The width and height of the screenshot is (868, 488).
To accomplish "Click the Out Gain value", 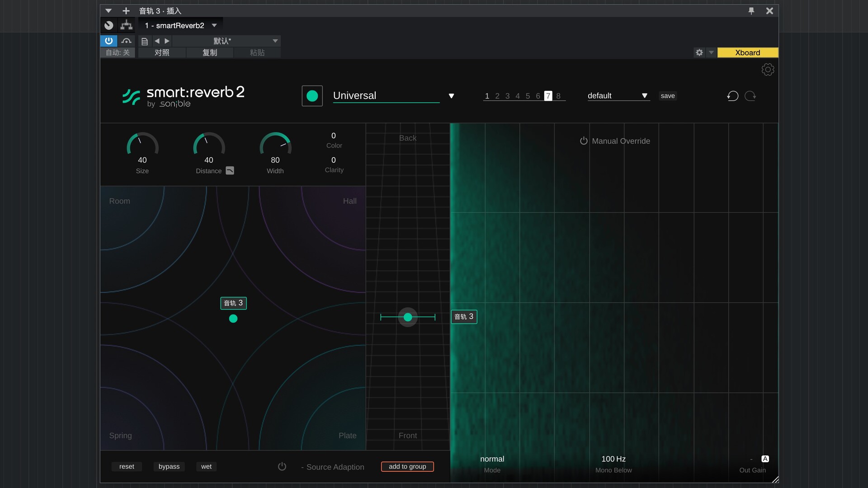I will point(751,459).
